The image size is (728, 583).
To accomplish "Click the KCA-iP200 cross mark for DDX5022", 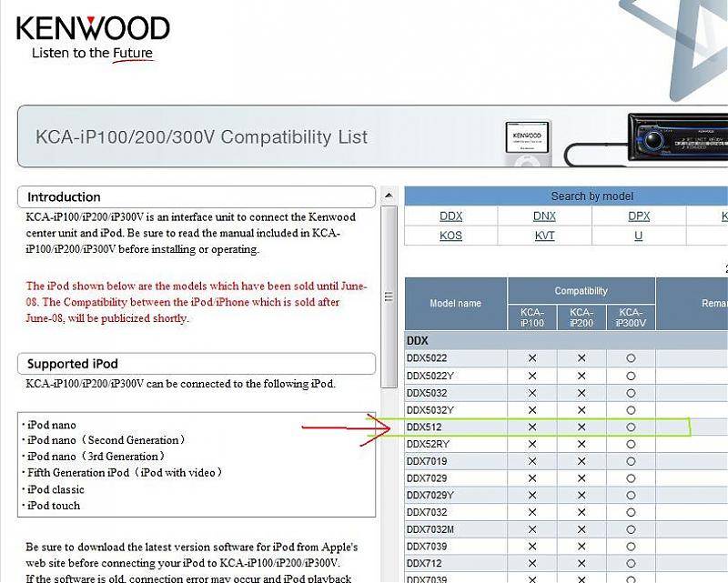I will (581, 358).
